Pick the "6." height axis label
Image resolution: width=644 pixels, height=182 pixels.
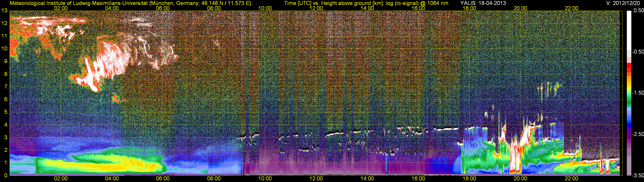(x=6, y=100)
